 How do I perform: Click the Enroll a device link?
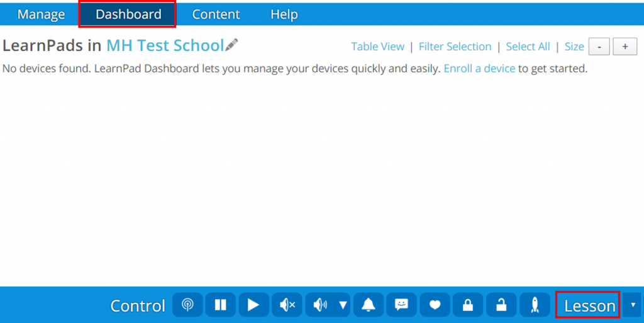[479, 68]
